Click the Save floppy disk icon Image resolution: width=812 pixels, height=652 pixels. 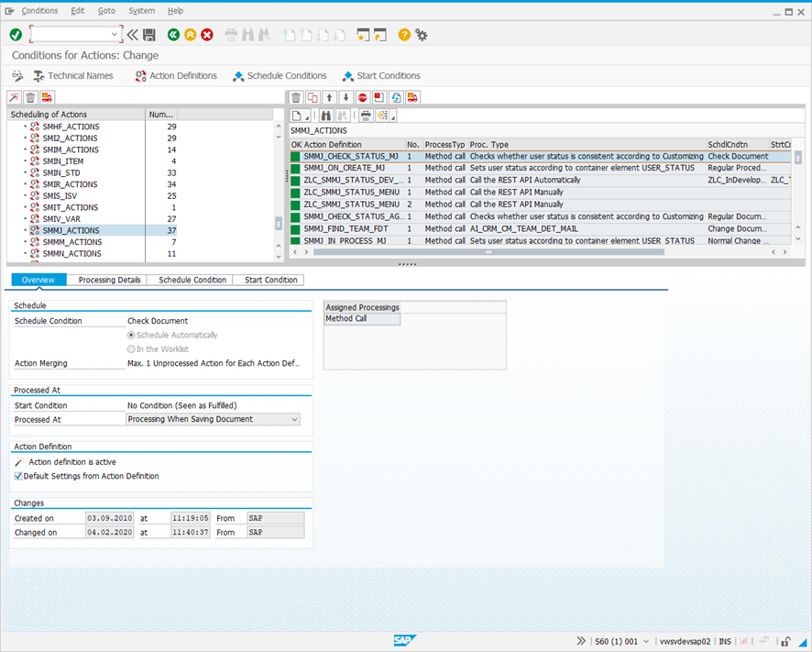[x=149, y=35]
